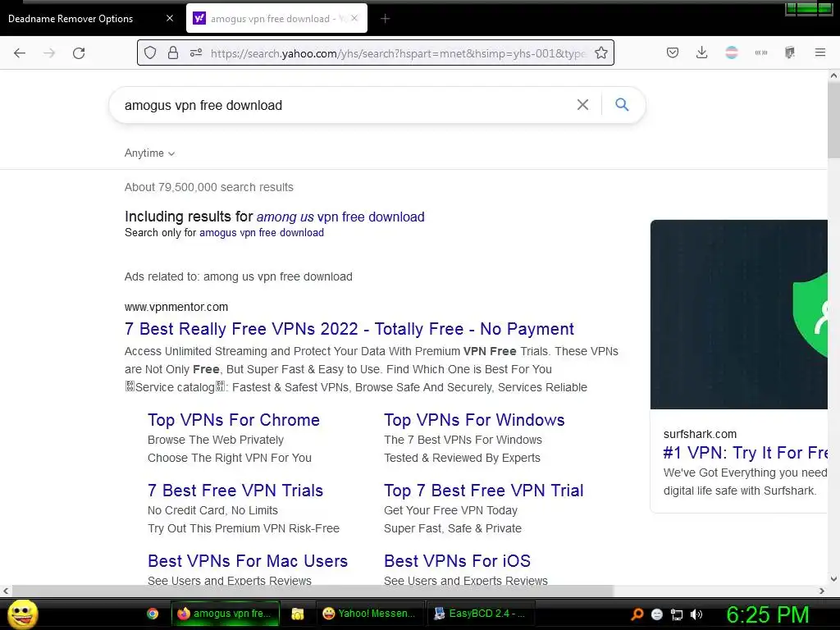This screenshot has height=630, width=840.
Task: Open site permissions icon in address bar
Action: pyautogui.click(x=196, y=52)
